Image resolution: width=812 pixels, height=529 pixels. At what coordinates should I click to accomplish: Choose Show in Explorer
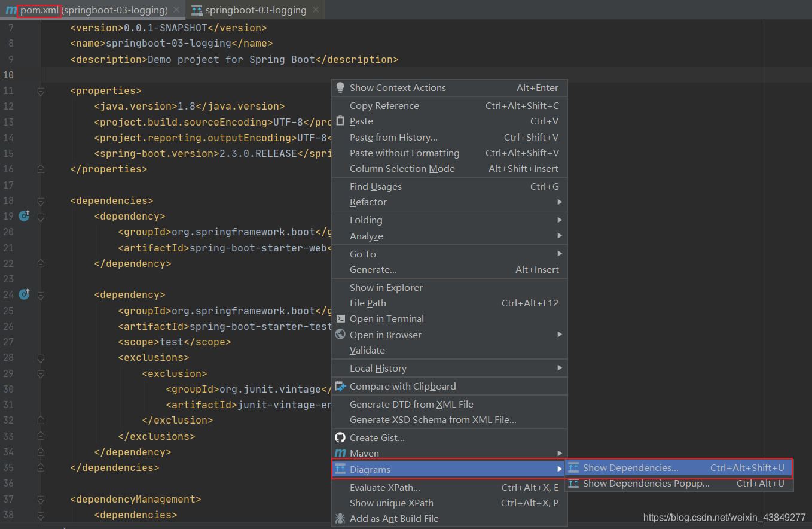pyautogui.click(x=449, y=288)
